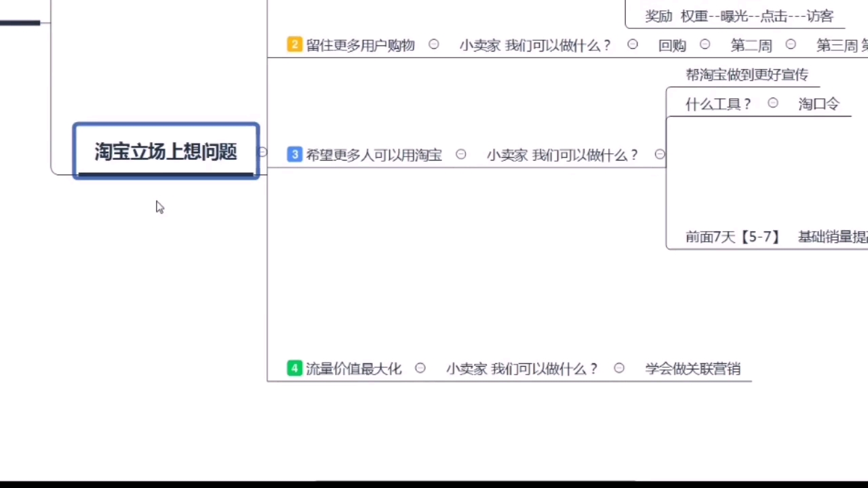This screenshot has width=868, height=488.
Task: Click the blue number 3 priority badge
Action: pos(294,155)
